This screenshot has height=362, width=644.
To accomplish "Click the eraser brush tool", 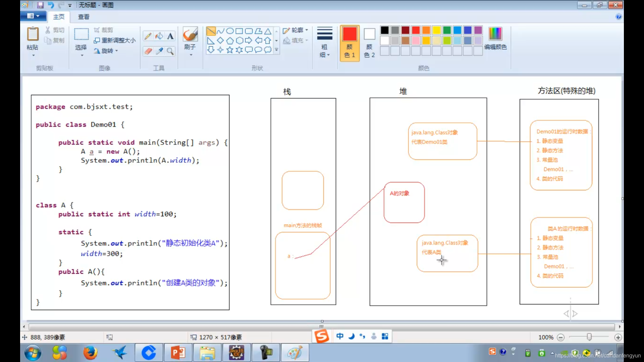I will 148,50.
